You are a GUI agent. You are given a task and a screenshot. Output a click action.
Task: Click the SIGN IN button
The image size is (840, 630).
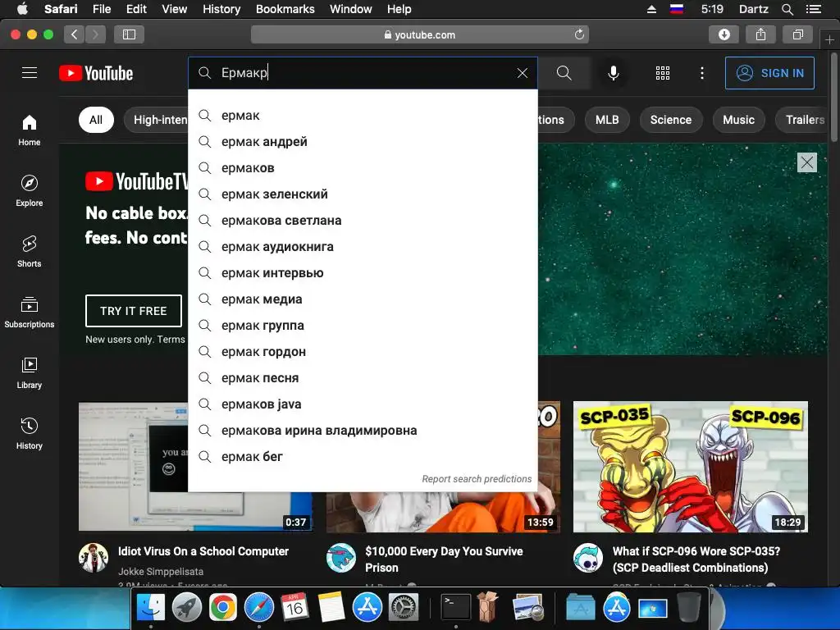tap(769, 73)
